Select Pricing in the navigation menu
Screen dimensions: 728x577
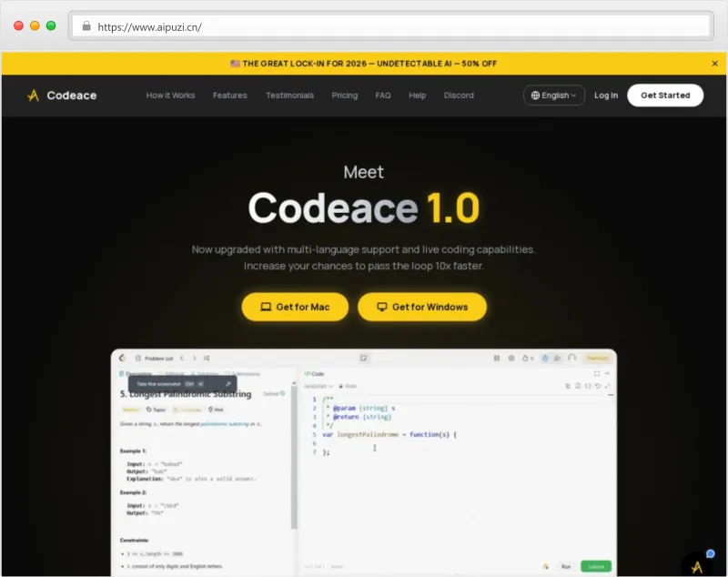tap(345, 96)
